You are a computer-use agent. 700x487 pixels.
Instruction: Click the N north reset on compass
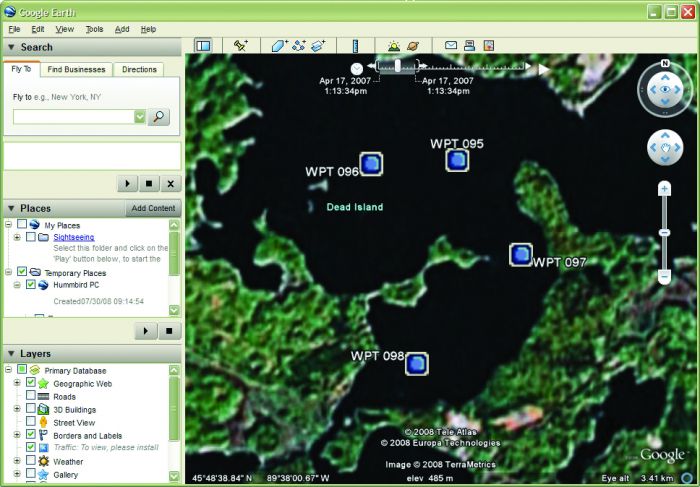(x=665, y=63)
